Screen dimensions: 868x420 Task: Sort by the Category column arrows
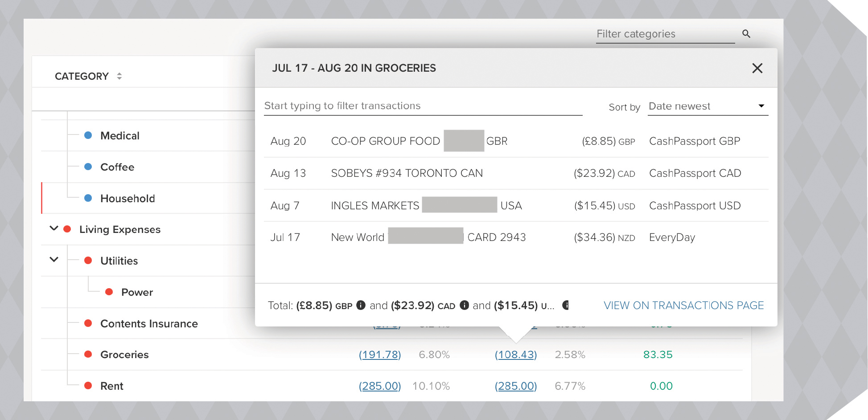tap(119, 76)
